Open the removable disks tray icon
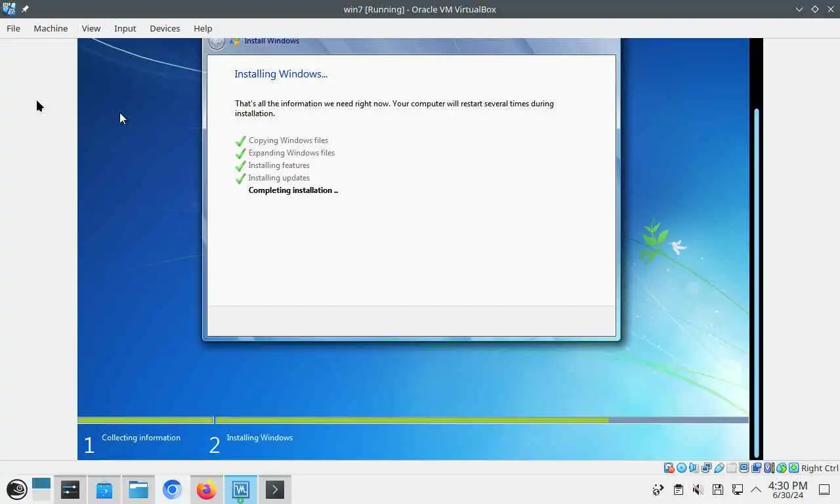840x504 pixels. click(x=717, y=490)
